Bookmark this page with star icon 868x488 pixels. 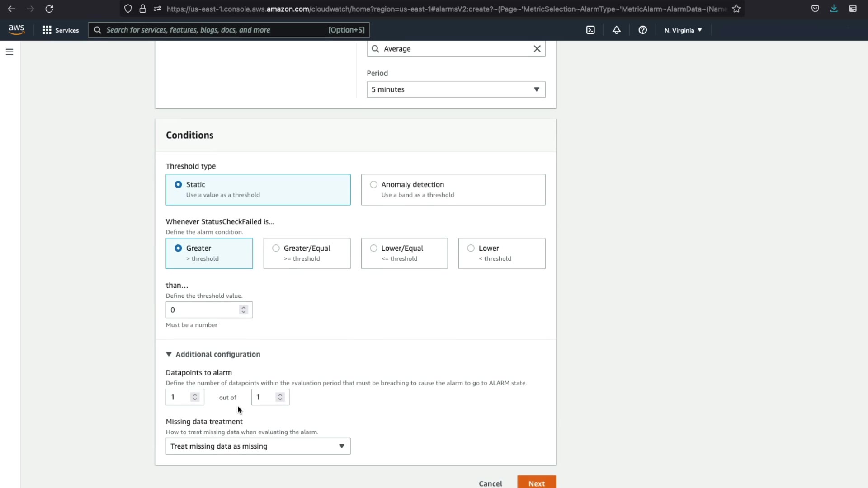pos(736,9)
